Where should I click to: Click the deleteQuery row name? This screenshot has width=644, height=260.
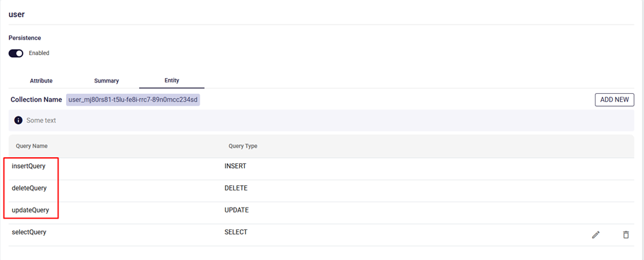29,189
